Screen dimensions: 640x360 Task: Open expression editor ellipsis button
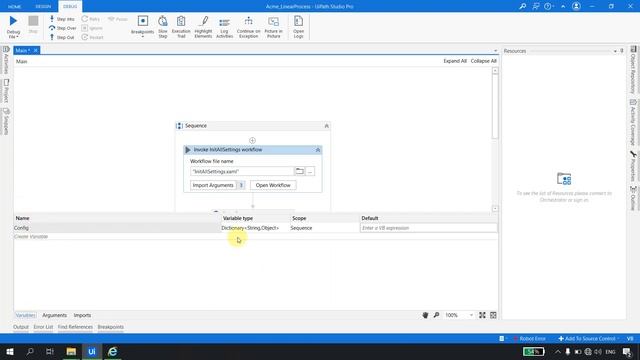pyautogui.click(x=310, y=171)
